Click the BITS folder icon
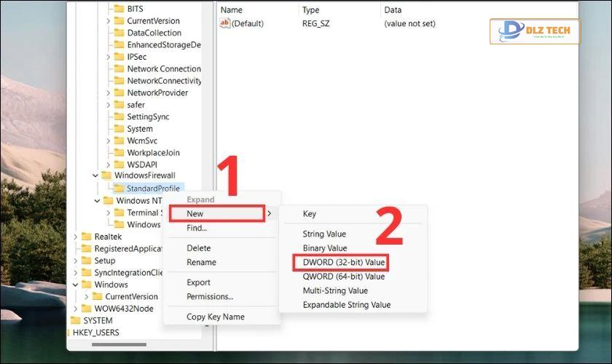This screenshot has width=612, height=364. (x=119, y=9)
